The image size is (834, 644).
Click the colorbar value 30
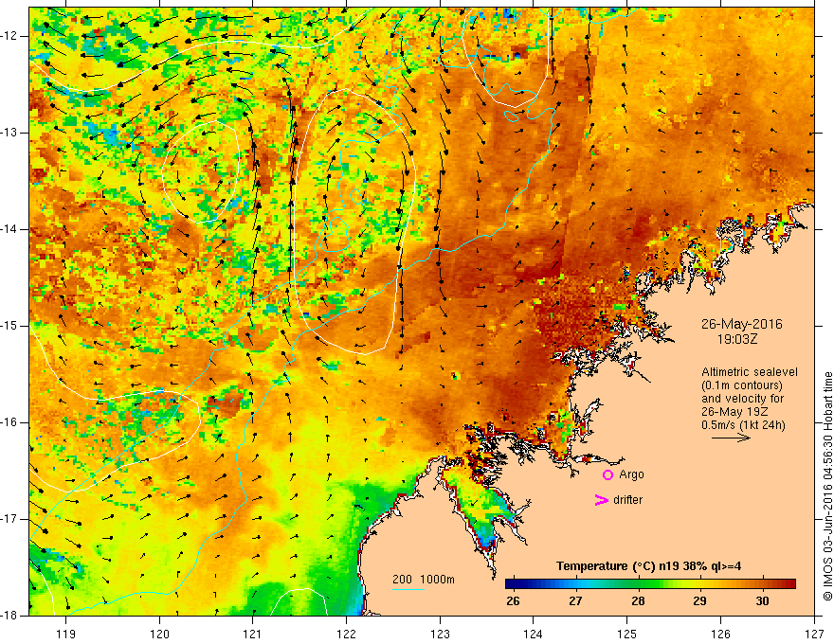coord(762,601)
